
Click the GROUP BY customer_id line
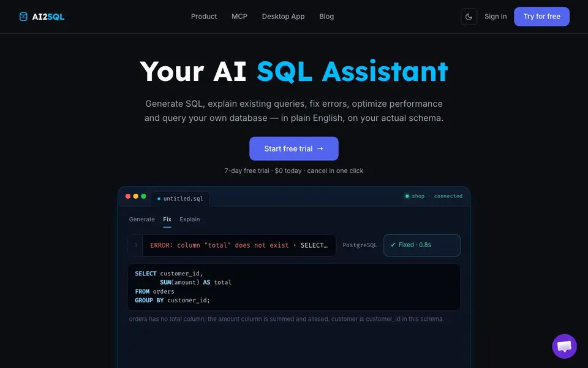click(173, 300)
